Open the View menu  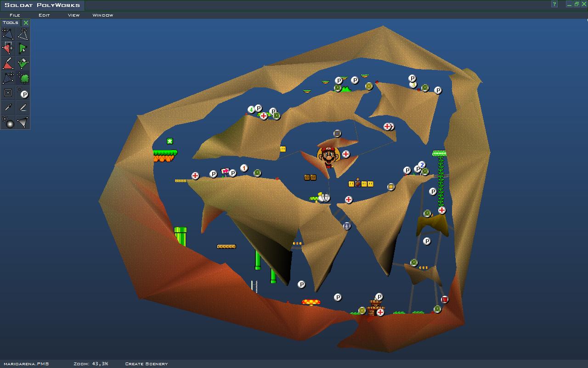pos(73,15)
